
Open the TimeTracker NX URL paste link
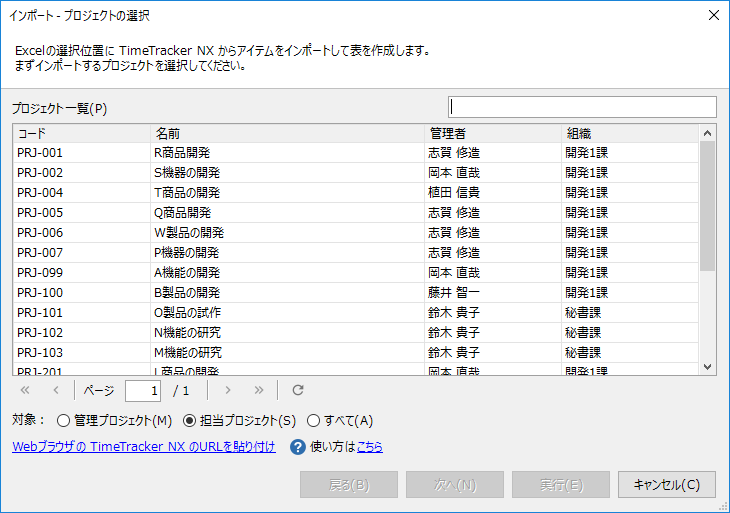143,447
